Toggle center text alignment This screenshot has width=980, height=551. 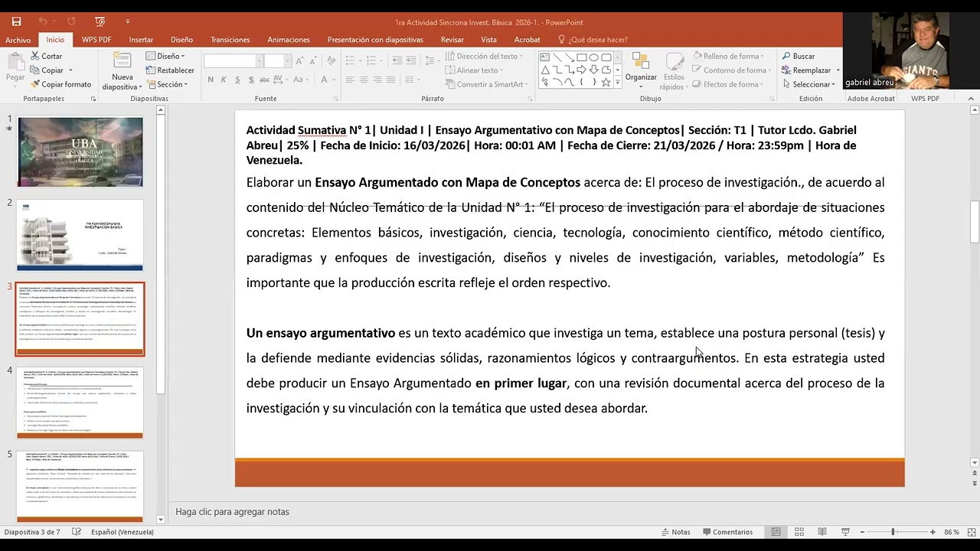[x=364, y=80]
